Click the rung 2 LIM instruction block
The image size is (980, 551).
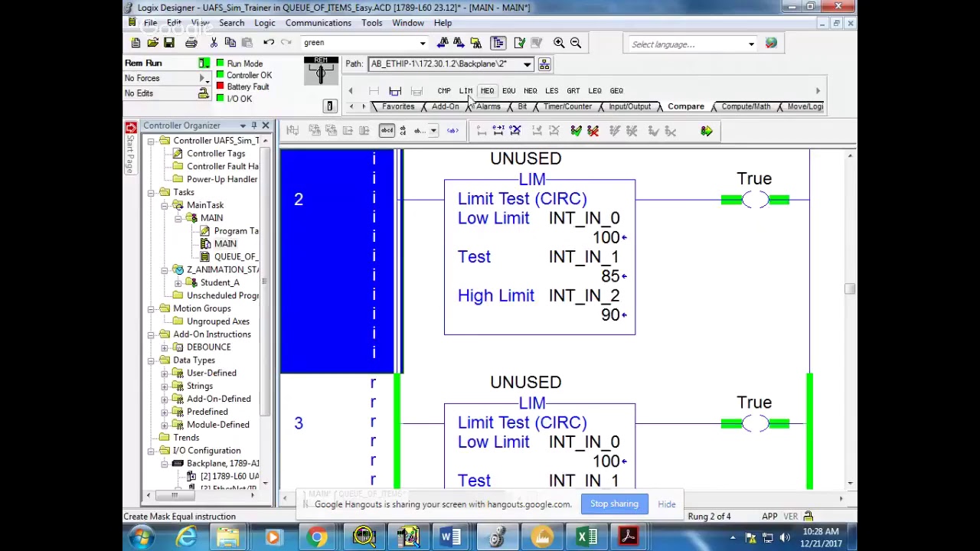coord(540,257)
